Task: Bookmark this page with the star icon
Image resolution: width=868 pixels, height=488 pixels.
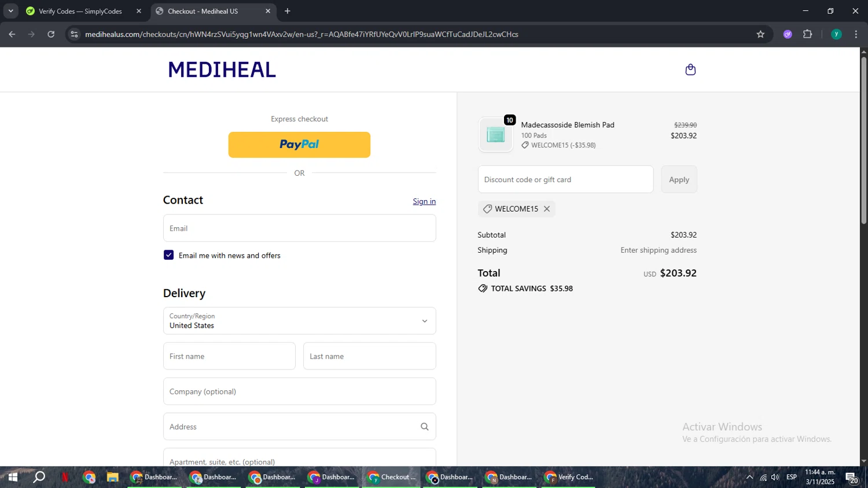Action: point(760,34)
